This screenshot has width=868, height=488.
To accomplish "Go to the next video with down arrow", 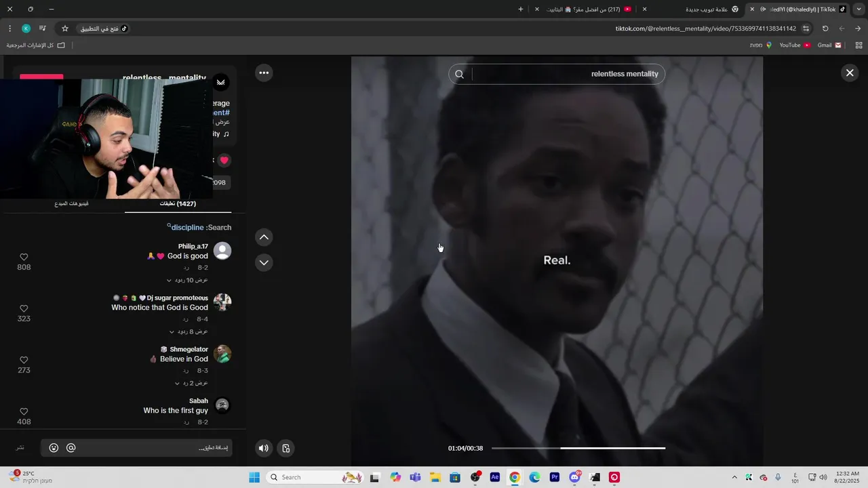I will click(264, 262).
